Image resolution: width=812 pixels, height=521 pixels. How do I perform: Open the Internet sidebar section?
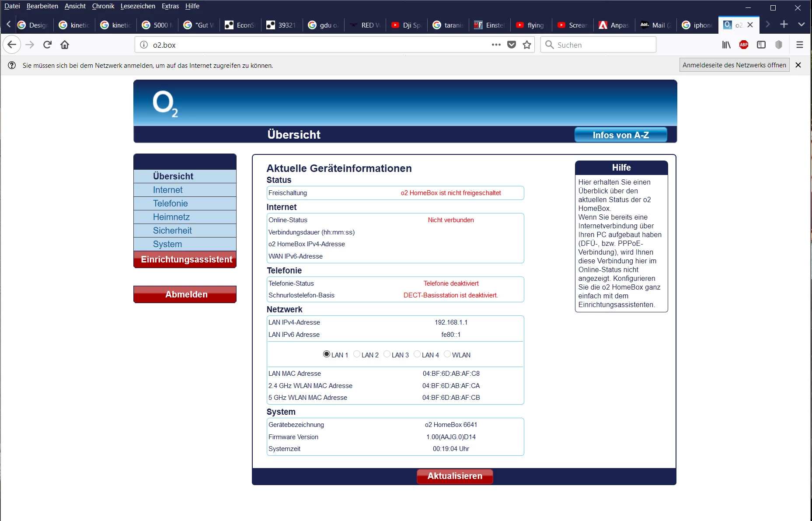185,190
